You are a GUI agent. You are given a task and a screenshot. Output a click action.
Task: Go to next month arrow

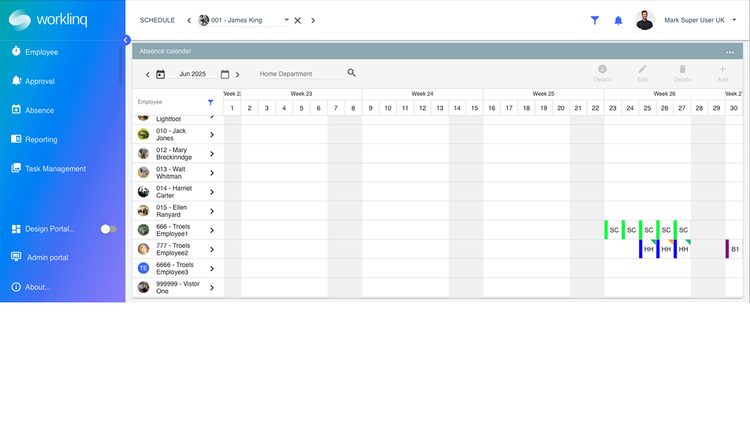point(237,74)
